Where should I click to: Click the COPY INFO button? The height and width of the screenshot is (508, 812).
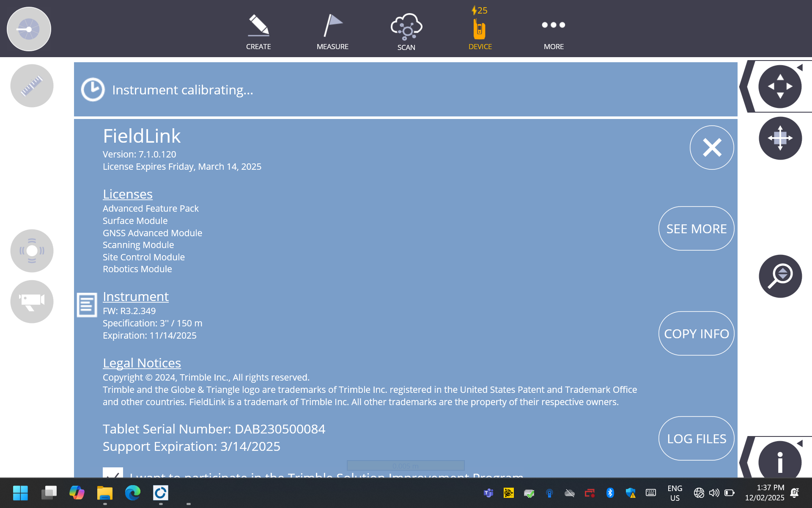[x=696, y=334]
